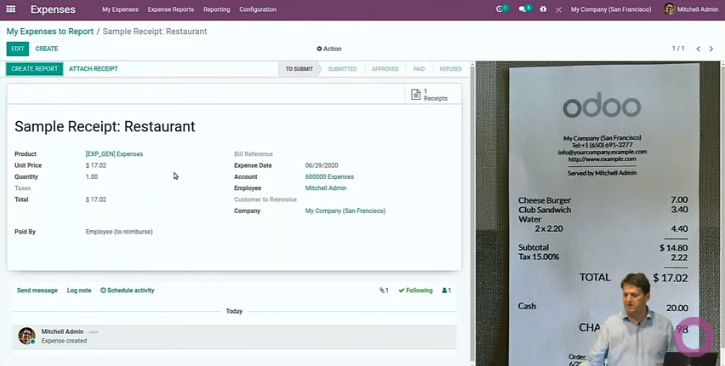Open the apps grid menu icon
The image size is (725, 366).
11,9
